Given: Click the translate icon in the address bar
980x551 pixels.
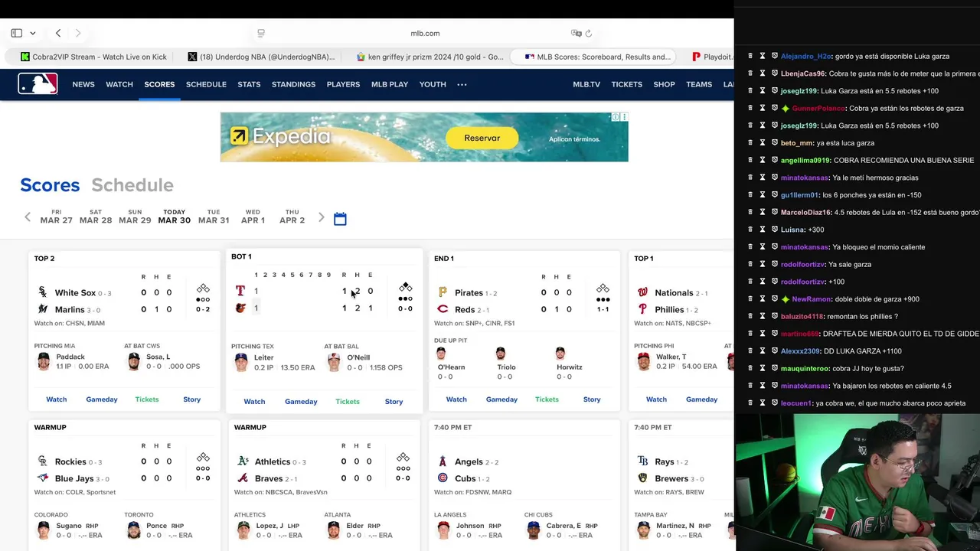Looking at the screenshot, I should [x=576, y=33].
